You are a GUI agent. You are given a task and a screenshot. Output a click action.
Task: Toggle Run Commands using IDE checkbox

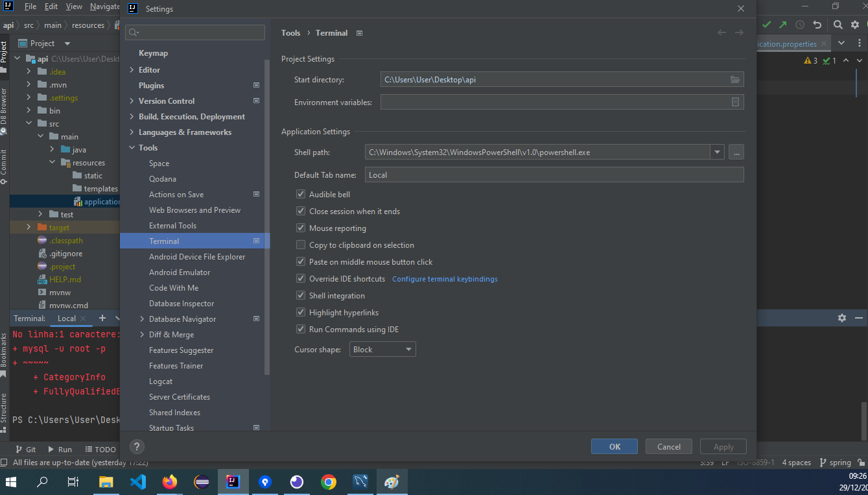coord(301,329)
